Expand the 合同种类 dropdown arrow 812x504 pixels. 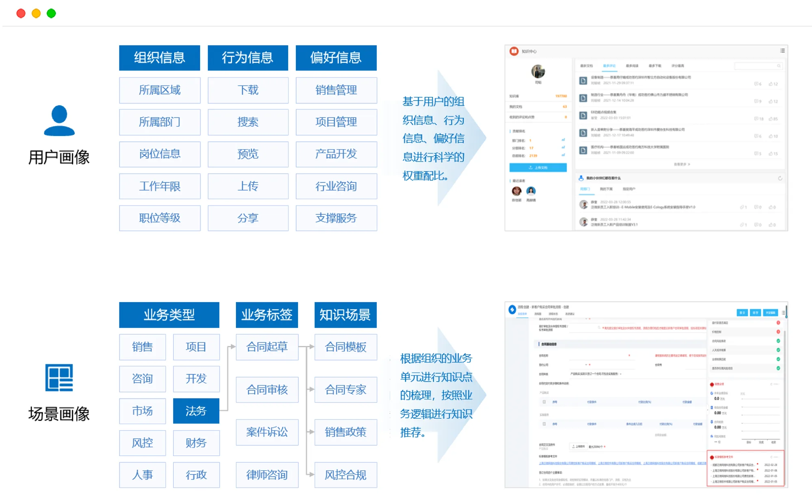(621, 374)
